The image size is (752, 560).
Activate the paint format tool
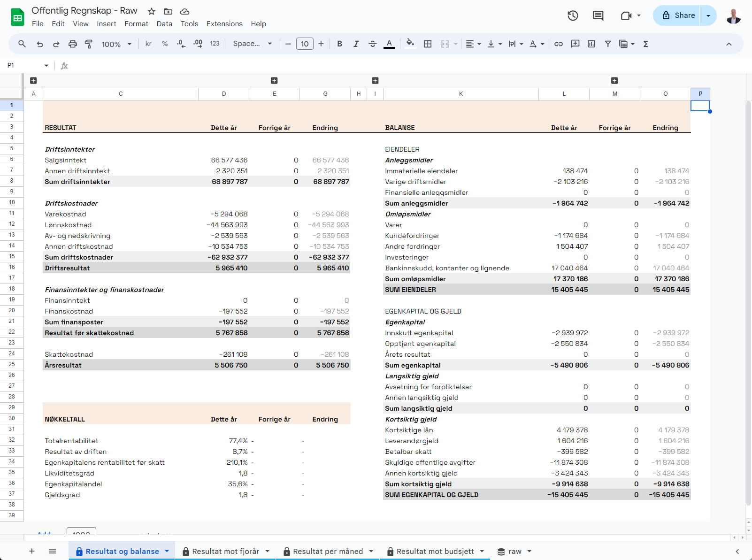pyautogui.click(x=88, y=44)
